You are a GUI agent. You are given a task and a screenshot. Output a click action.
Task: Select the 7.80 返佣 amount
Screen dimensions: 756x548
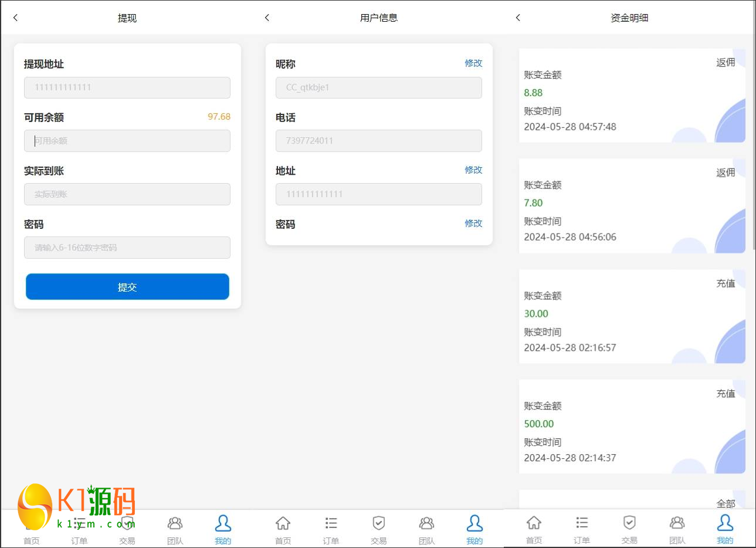pos(533,203)
